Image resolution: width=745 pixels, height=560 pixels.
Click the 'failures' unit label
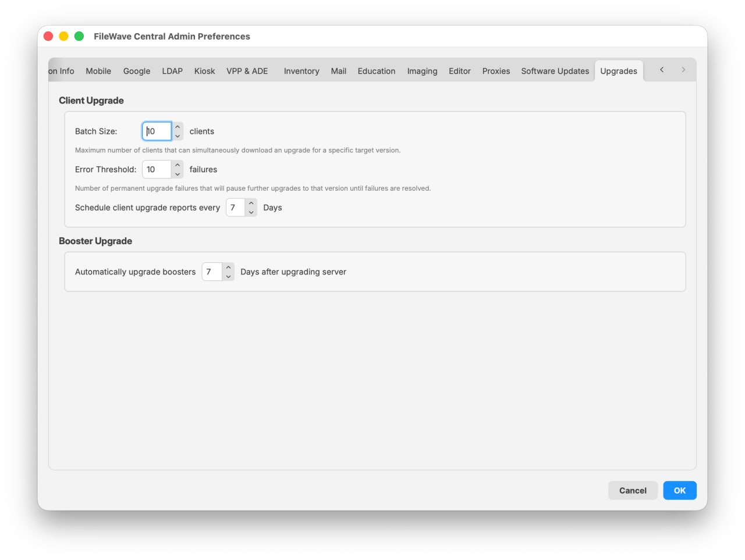click(x=203, y=169)
